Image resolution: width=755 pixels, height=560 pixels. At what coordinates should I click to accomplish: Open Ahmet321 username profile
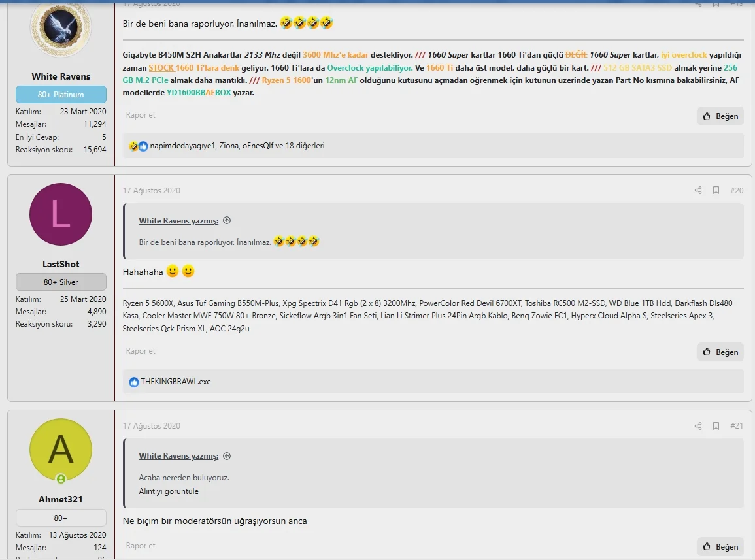coord(61,499)
